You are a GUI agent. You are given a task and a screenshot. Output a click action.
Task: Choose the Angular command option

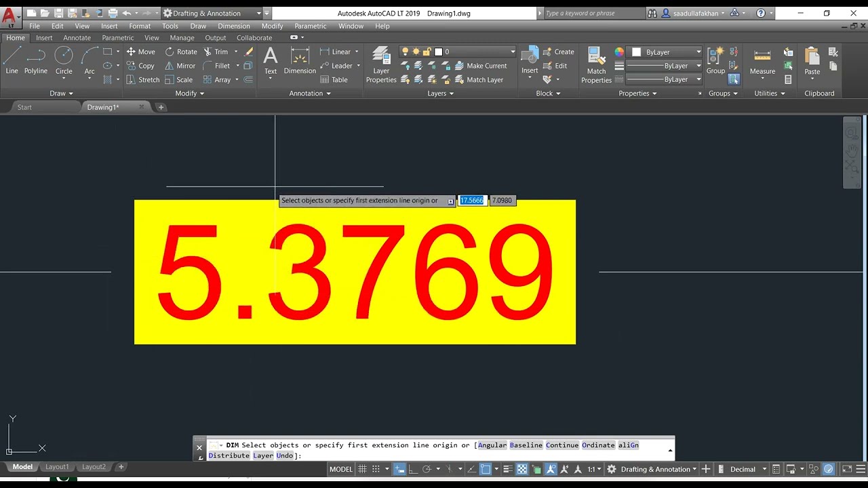(492, 445)
